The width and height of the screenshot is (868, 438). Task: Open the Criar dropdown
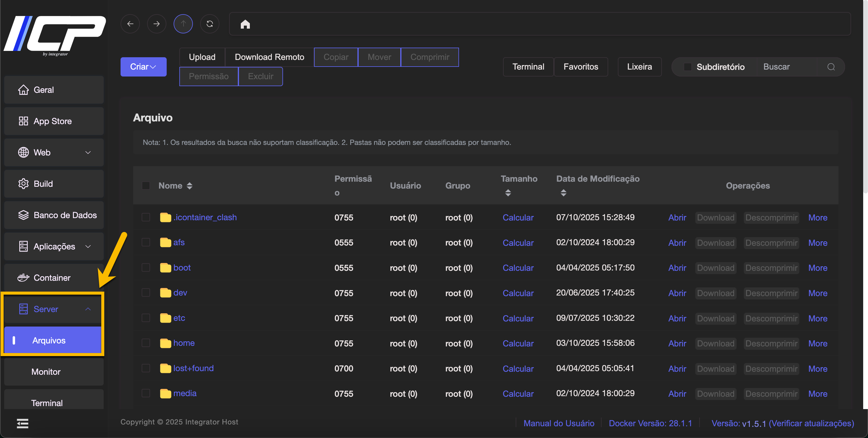(x=143, y=67)
